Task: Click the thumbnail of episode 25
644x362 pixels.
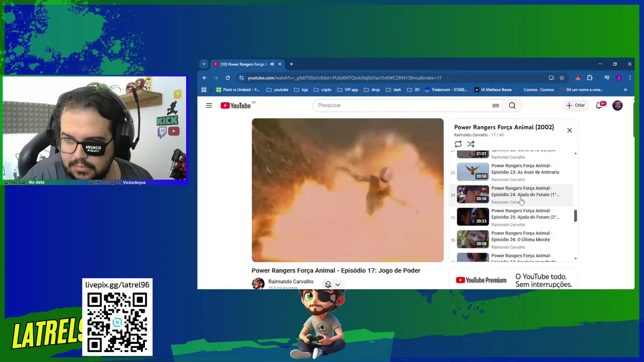Action: point(472,217)
